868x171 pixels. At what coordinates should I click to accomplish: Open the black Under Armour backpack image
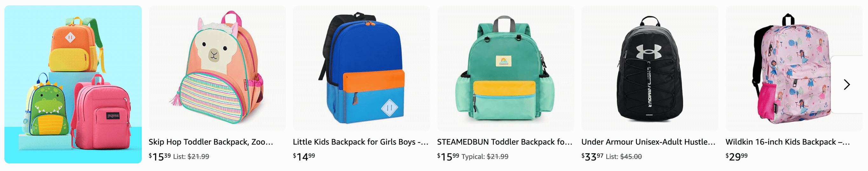click(650, 68)
